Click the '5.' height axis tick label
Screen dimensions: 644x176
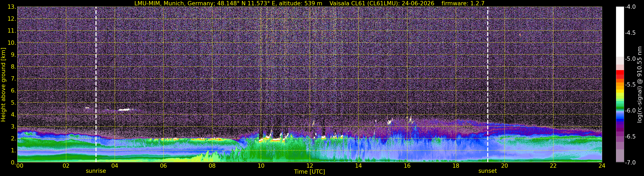click(13, 103)
